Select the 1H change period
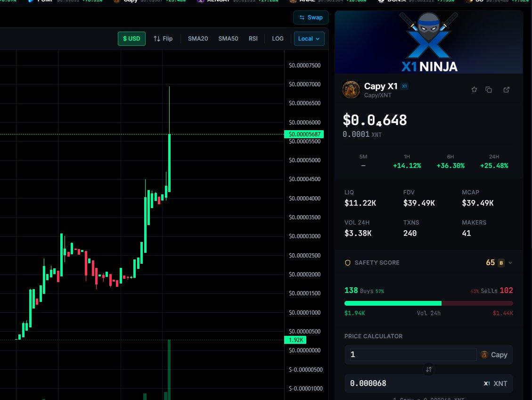This screenshot has width=532, height=400. click(407, 161)
